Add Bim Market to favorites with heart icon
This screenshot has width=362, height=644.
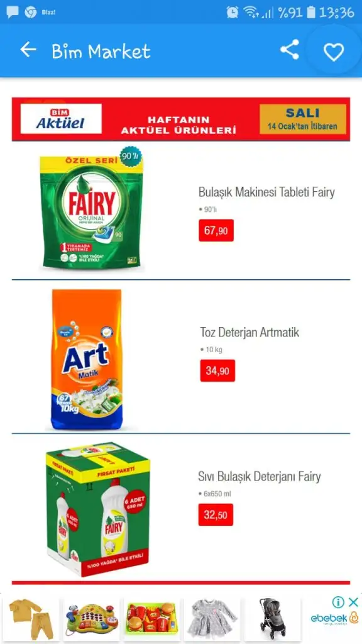333,52
